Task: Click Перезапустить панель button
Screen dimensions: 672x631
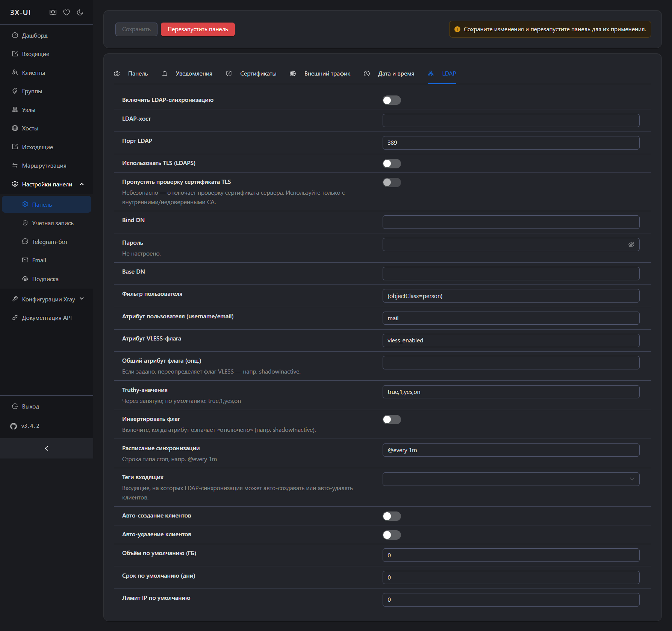Action: click(198, 29)
